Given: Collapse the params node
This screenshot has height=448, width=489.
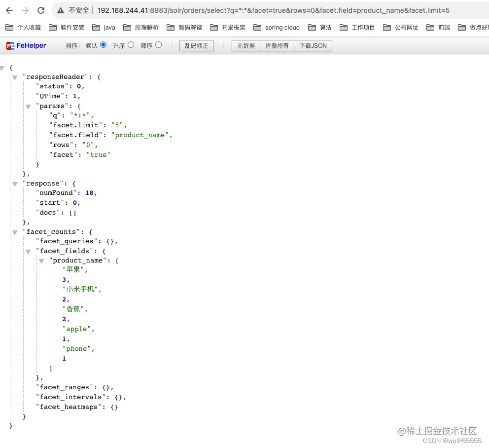Looking at the screenshot, I should point(28,107).
